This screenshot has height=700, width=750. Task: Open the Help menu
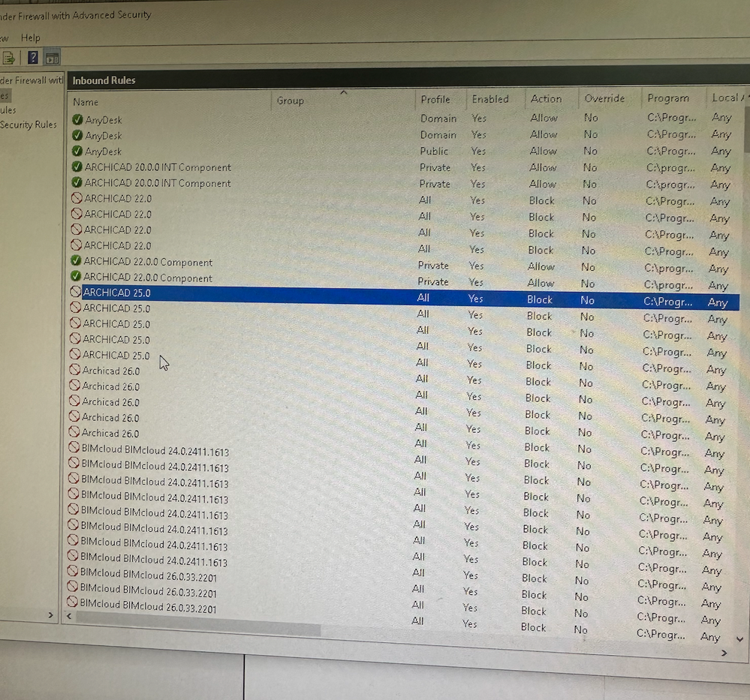pyautogui.click(x=30, y=38)
